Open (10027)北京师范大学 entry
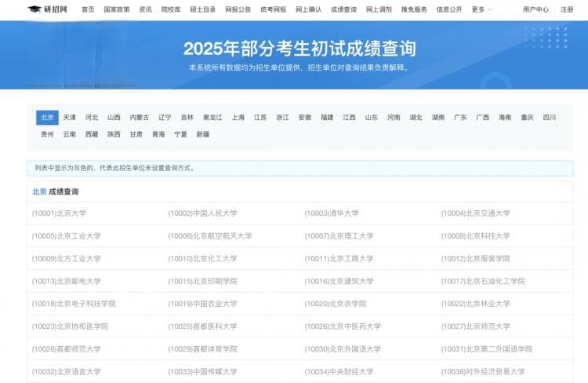 pos(476,326)
